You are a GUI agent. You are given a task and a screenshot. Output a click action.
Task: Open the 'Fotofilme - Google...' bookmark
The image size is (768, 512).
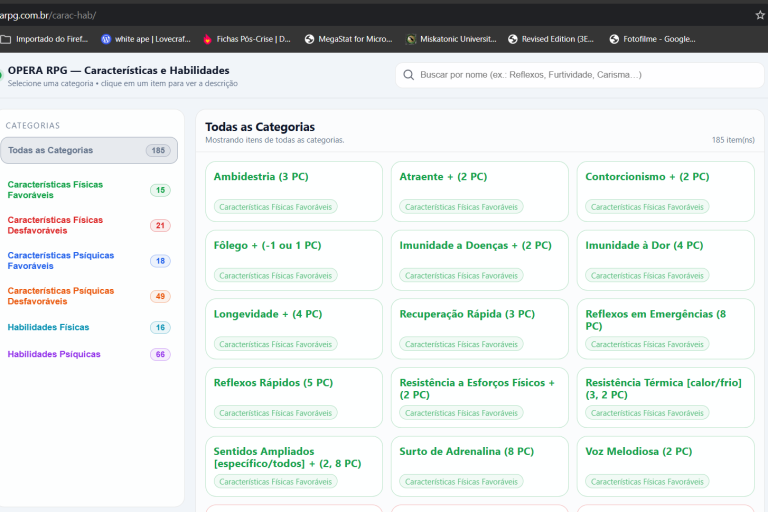652,39
